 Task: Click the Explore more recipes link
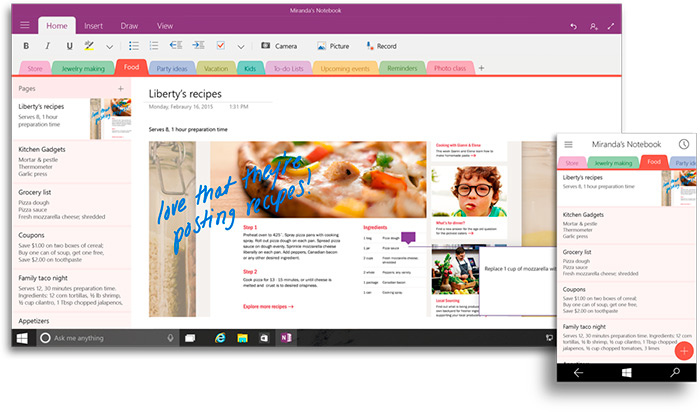pos(268,306)
